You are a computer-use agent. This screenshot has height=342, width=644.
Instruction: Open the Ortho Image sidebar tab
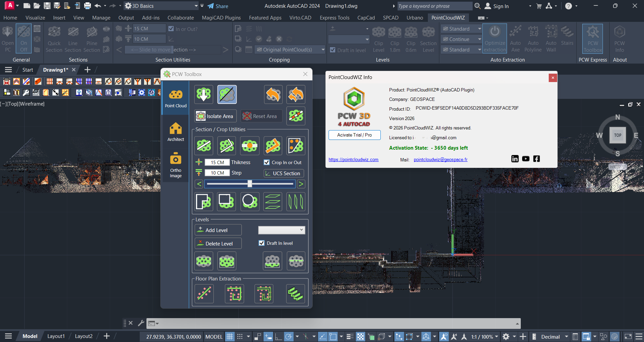tap(175, 165)
